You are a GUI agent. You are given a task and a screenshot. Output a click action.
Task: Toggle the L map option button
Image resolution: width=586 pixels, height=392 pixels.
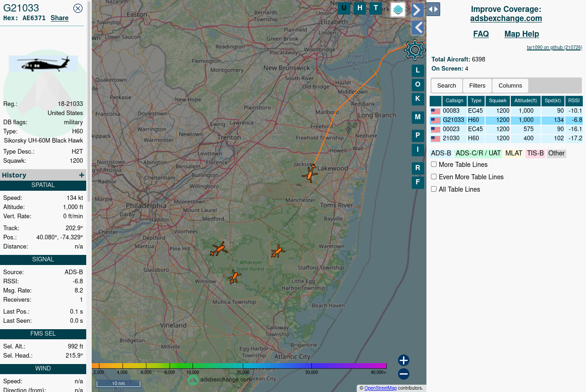418,71
